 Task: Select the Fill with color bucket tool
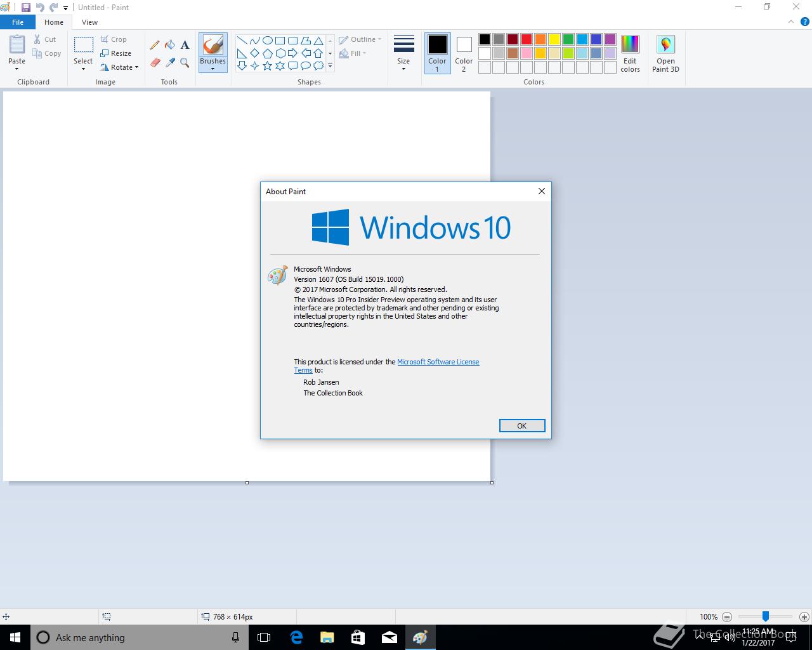click(170, 45)
